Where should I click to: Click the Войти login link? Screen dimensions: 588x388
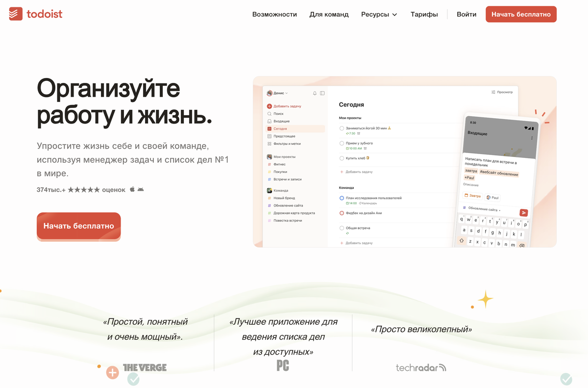click(466, 14)
